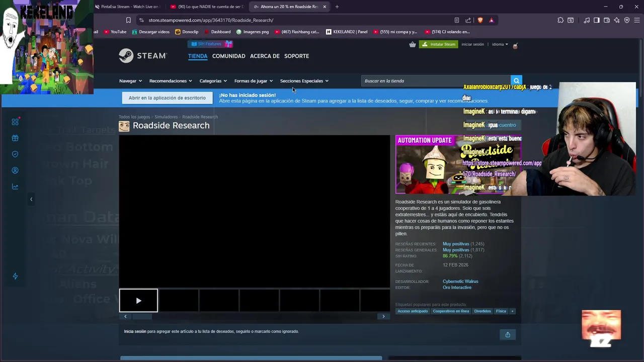Viewport: 644px width, 362px height.
Task: Click the SIH Features button
Action: click(211, 44)
